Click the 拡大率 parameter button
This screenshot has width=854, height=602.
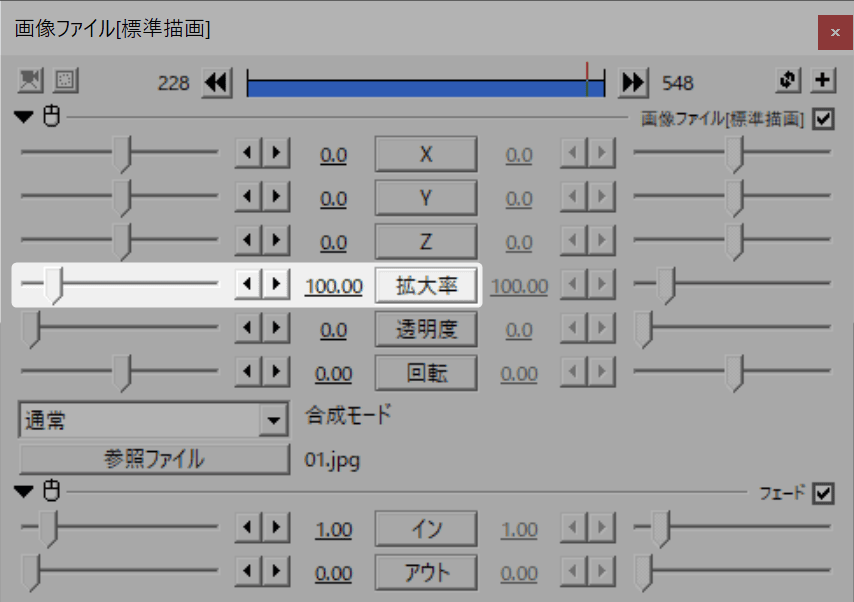tap(425, 285)
